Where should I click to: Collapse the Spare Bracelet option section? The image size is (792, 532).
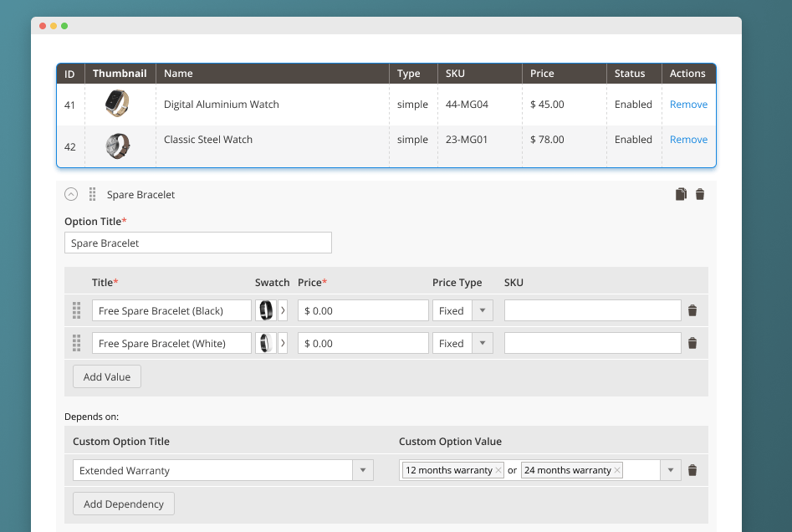pyautogui.click(x=71, y=194)
